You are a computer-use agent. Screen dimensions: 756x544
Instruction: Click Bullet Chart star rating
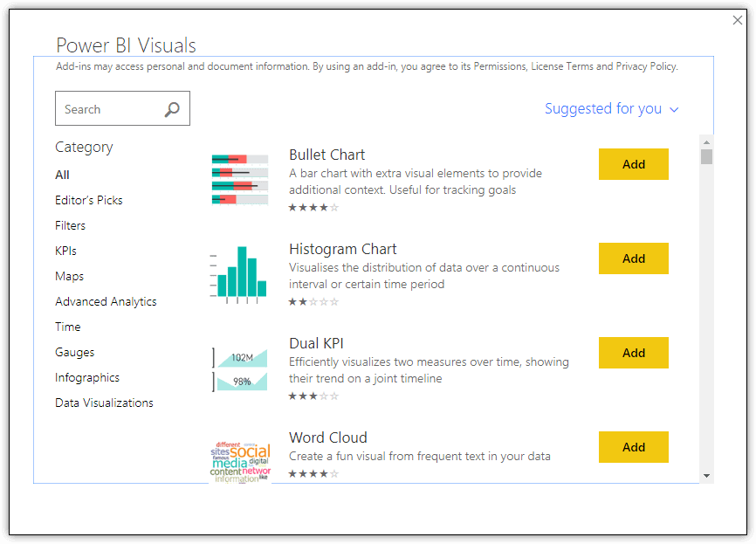click(x=313, y=208)
